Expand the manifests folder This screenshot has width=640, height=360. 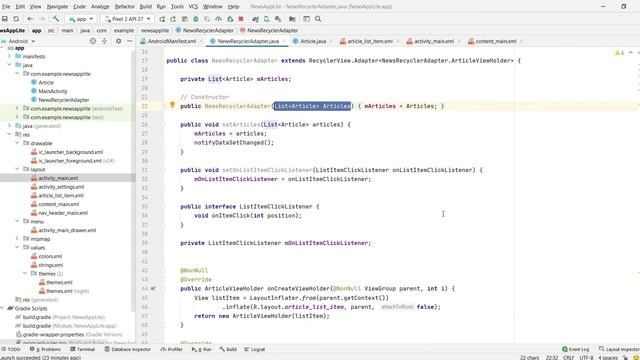[x=9, y=56]
